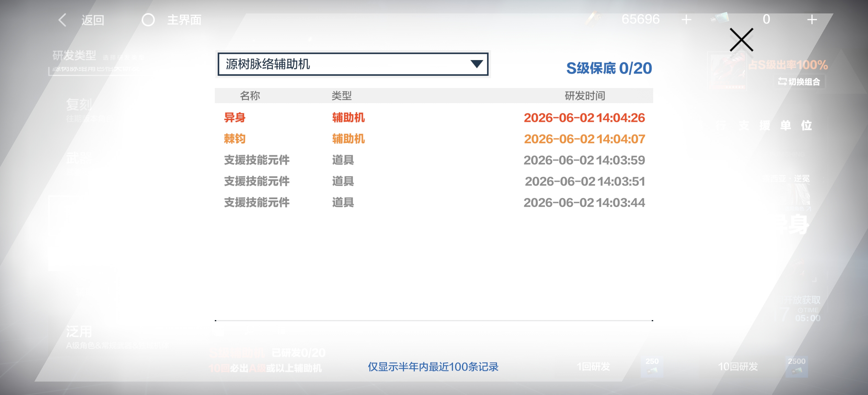Click the timestamp 2026-06-02 14:04:07

tap(584, 139)
